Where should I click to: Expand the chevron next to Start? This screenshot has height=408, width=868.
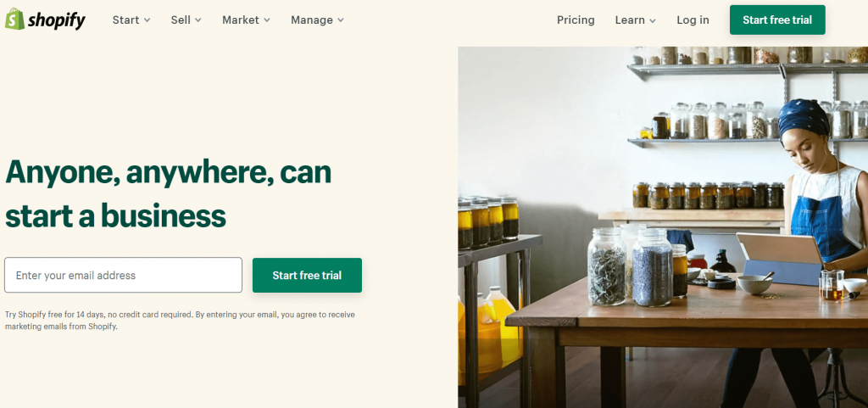[x=147, y=20]
